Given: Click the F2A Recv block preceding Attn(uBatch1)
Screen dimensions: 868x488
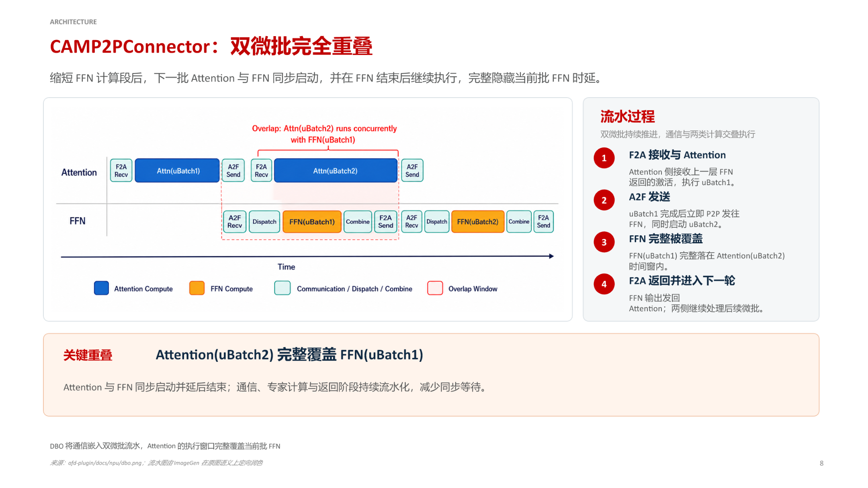Looking at the screenshot, I should 121,171.
